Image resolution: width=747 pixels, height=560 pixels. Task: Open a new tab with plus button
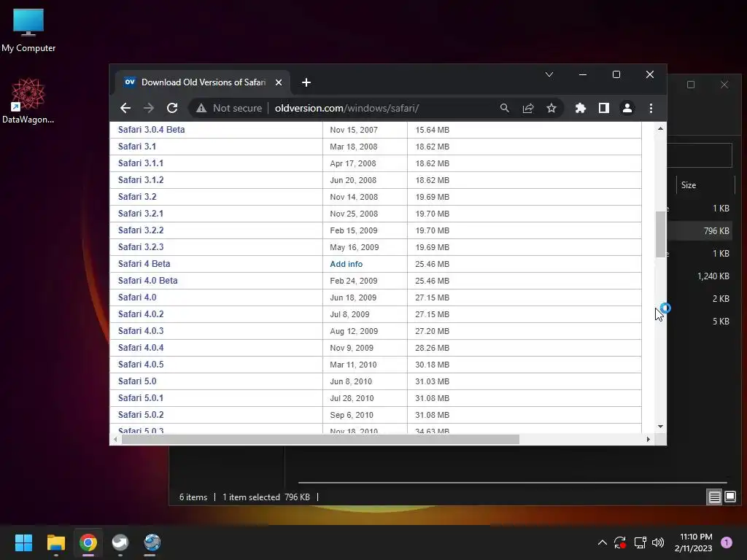click(306, 82)
